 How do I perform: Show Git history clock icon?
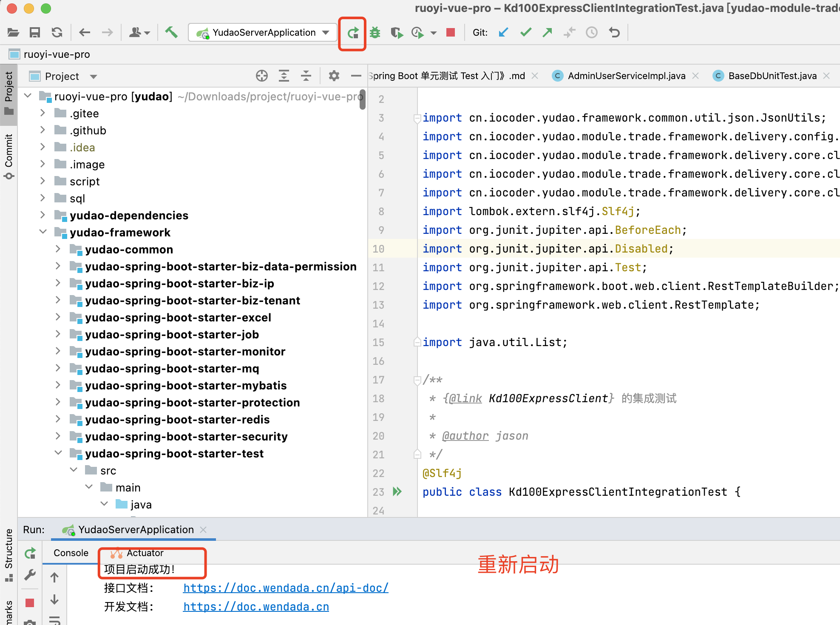[592, 32]
